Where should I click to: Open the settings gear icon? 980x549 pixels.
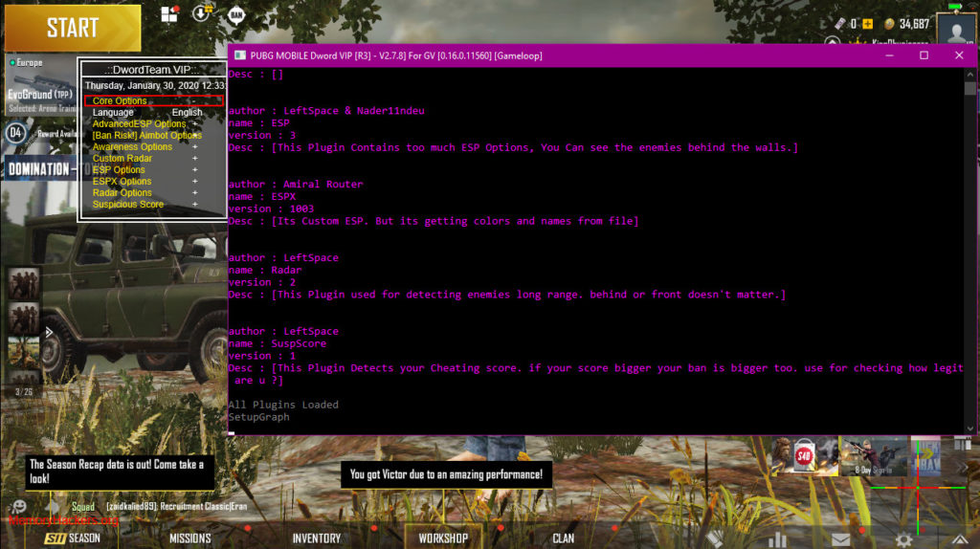pyautogui.click(x=903, y=539)
